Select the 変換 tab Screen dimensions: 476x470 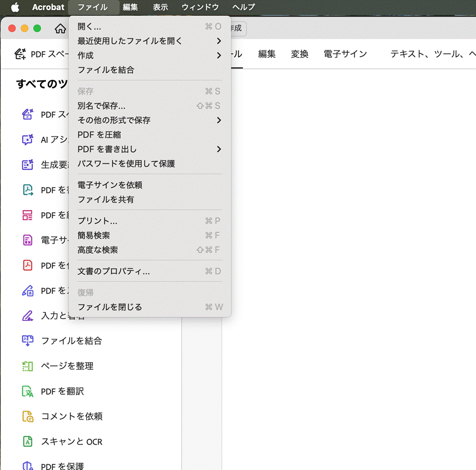[299, 54]
